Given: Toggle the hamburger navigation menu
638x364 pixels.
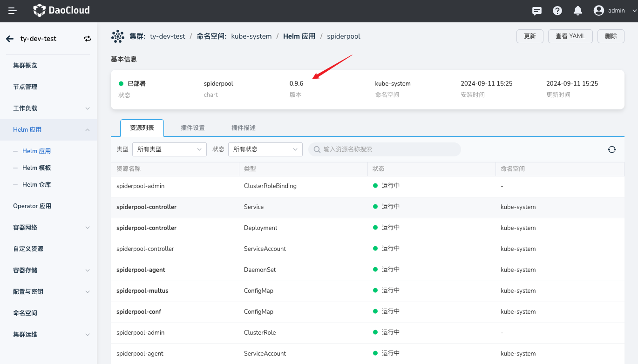Looking at the screenshot, I should point(13,11).
